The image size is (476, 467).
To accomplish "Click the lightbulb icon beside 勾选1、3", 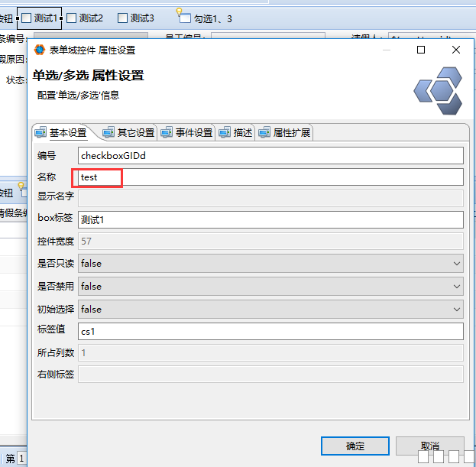I will [180, 11].
